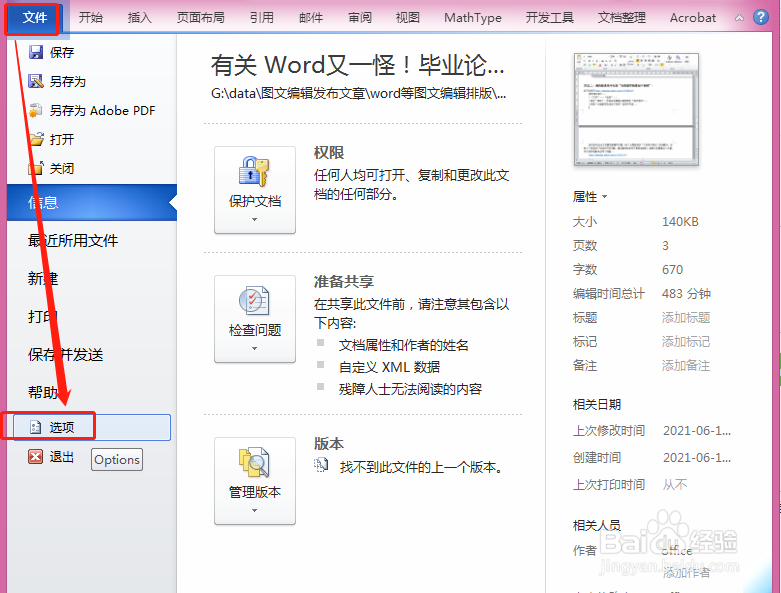
Task: Open the 邮件 (Mailings) tab
Action: (311, 18)
